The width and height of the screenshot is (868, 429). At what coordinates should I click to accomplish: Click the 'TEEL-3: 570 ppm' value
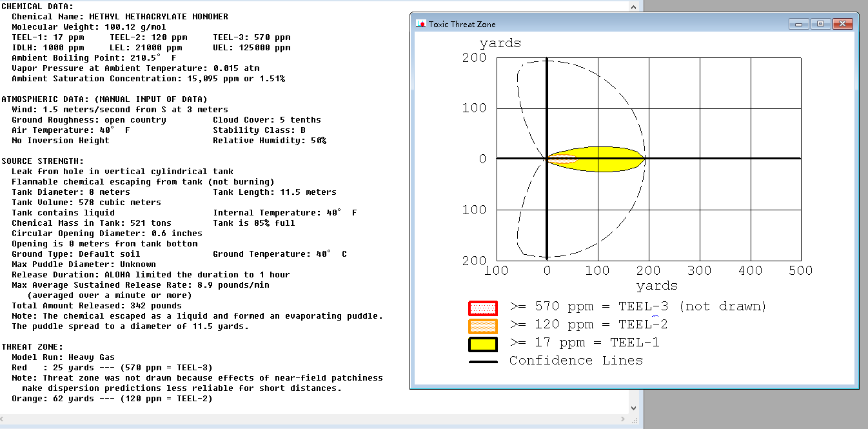tap(252, 37)
